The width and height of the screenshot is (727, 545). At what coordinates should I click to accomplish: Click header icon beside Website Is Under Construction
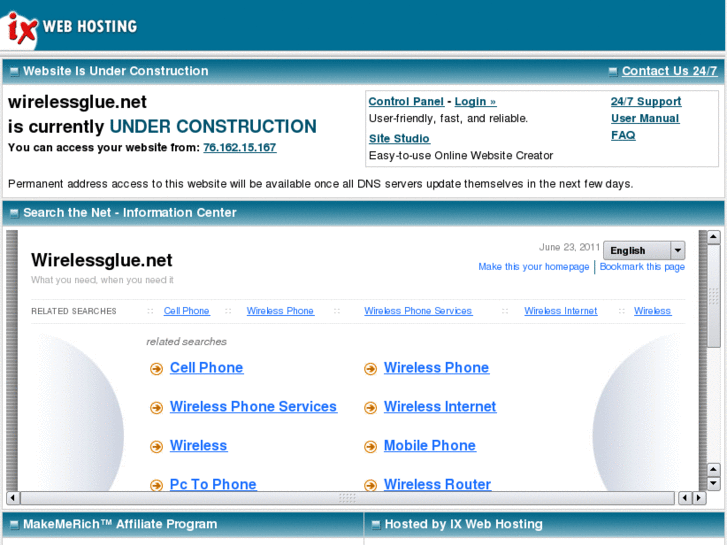[14, 71]
